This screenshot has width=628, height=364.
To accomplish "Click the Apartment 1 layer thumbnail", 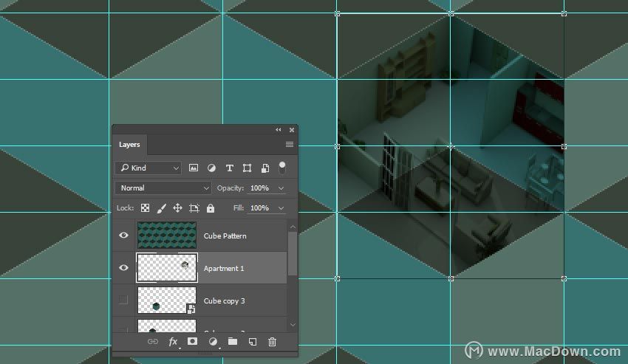I will (167, 267).
